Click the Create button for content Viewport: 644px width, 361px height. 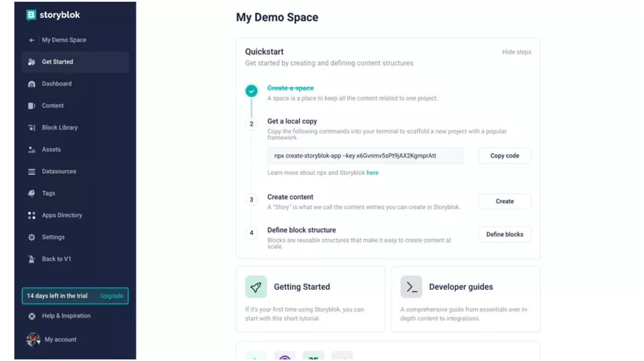coord(504,201)
